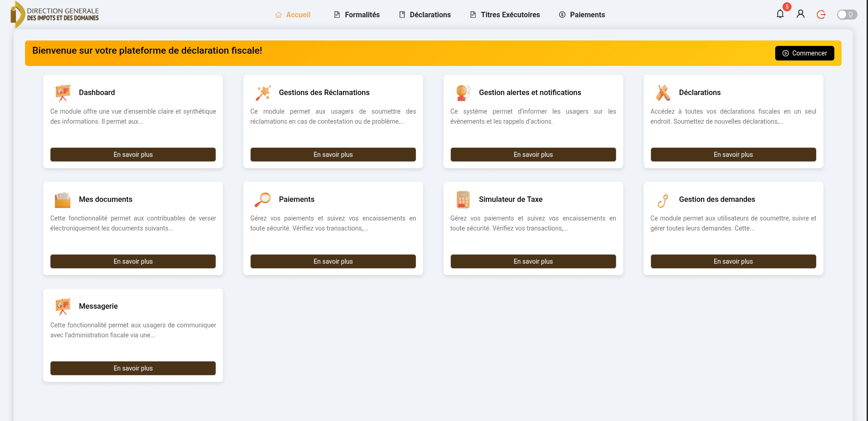This screenshot has height=421, width=868.
Task: Open the Paiements navigation menu
Action: tap(582, 15)
